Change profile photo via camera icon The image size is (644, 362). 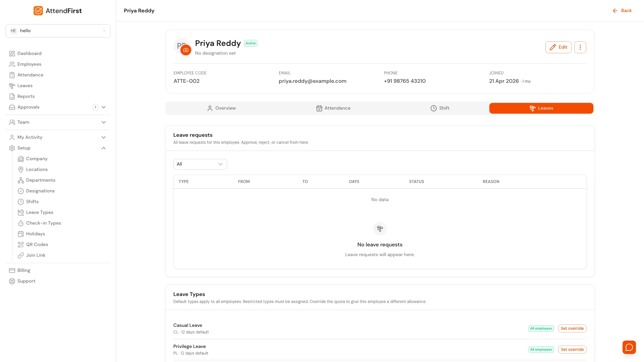[x=186, y=50]
